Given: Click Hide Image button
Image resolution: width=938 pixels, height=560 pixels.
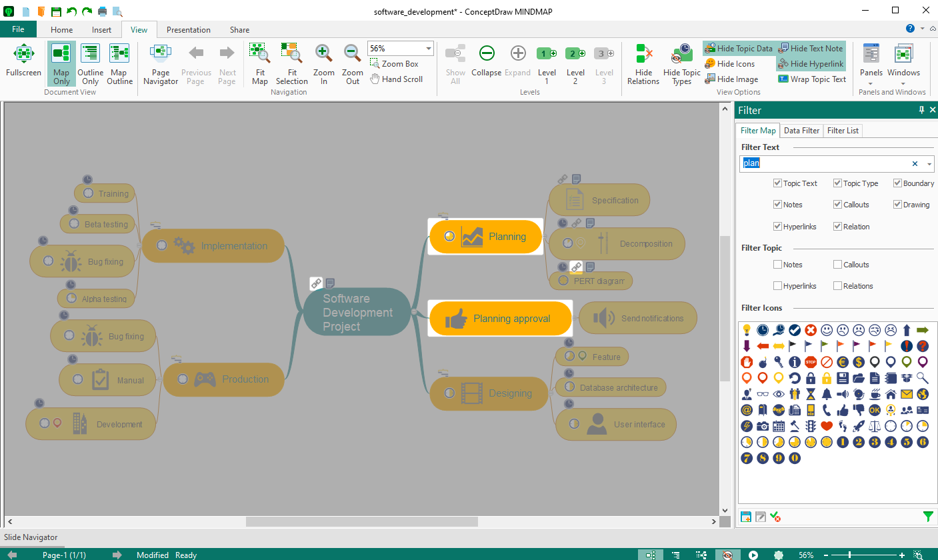Looking at the screenshot, I should (x=731, y=79).
